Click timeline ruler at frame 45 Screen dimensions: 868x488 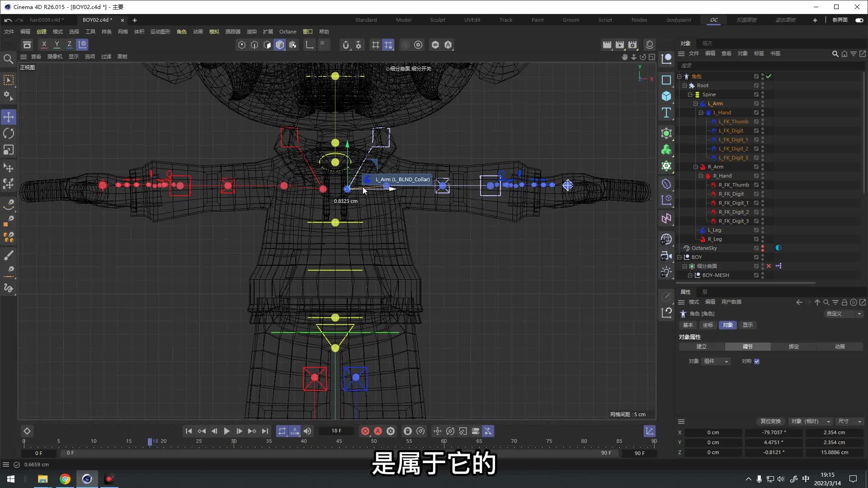click(339, 441)
